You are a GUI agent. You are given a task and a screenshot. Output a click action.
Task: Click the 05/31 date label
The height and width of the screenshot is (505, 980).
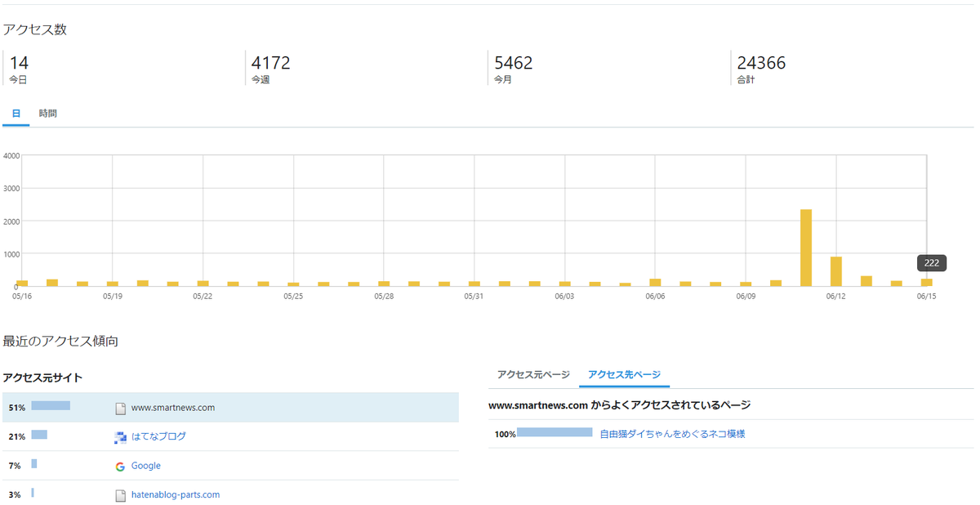(474, 297)
